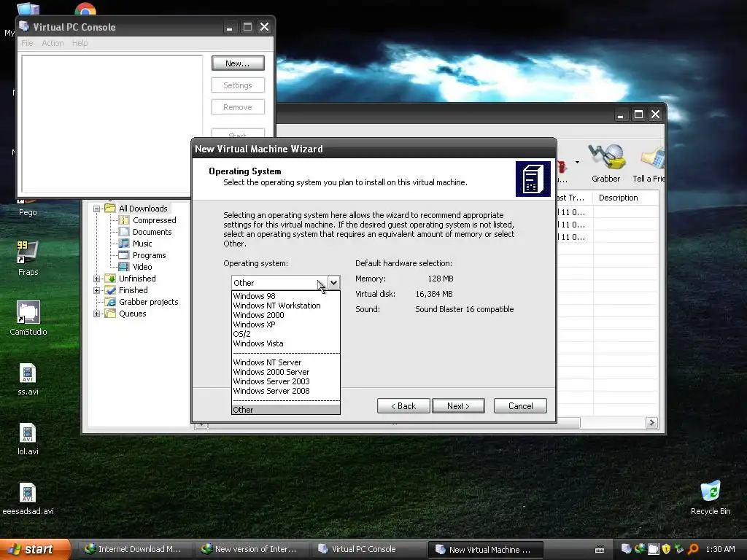Go Back in the New Virtual Machine Wizard
Screen dimensions: 747x560
tap(403, 405)
